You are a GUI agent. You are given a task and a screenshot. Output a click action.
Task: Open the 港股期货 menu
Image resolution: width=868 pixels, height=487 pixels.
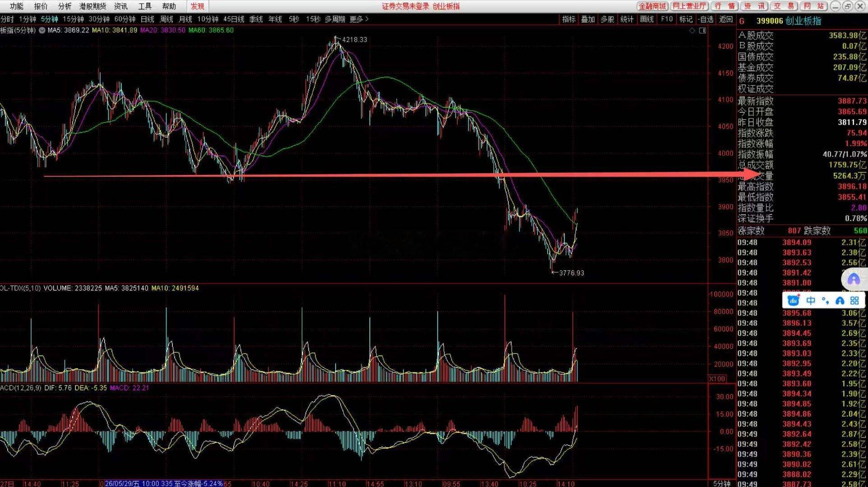[92, 6]
